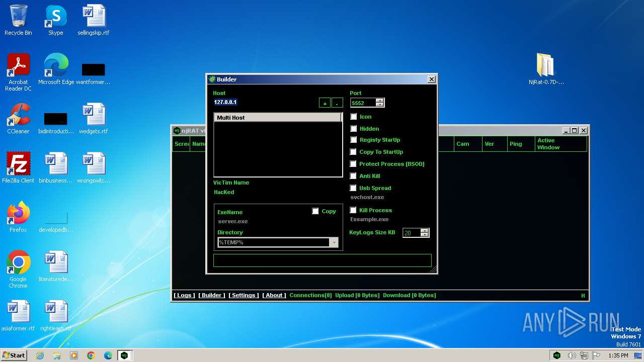Image resolution: width=644 pixels, height=362 pixels.
Task: Click the njRAT taskbar button
Action: 124,355
